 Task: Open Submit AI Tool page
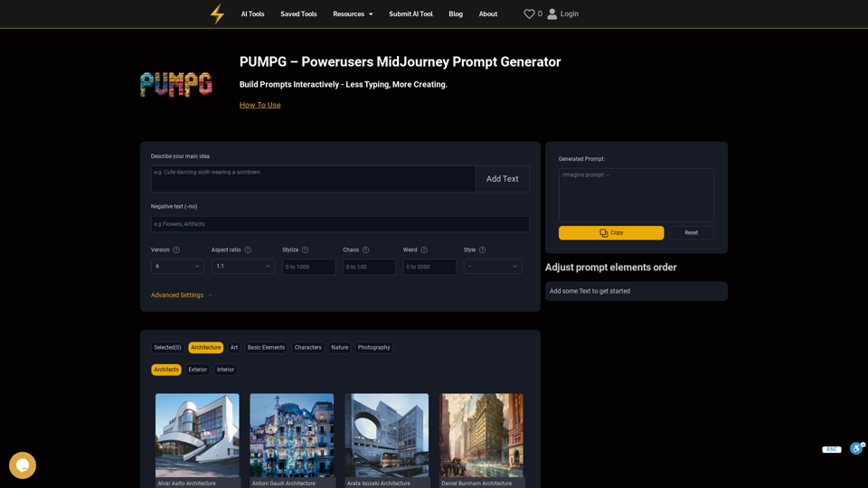[410, 14]
